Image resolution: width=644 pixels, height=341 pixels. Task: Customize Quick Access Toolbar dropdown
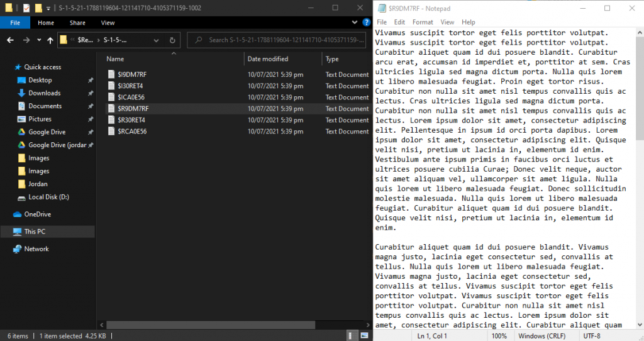[x=48, y=8]
